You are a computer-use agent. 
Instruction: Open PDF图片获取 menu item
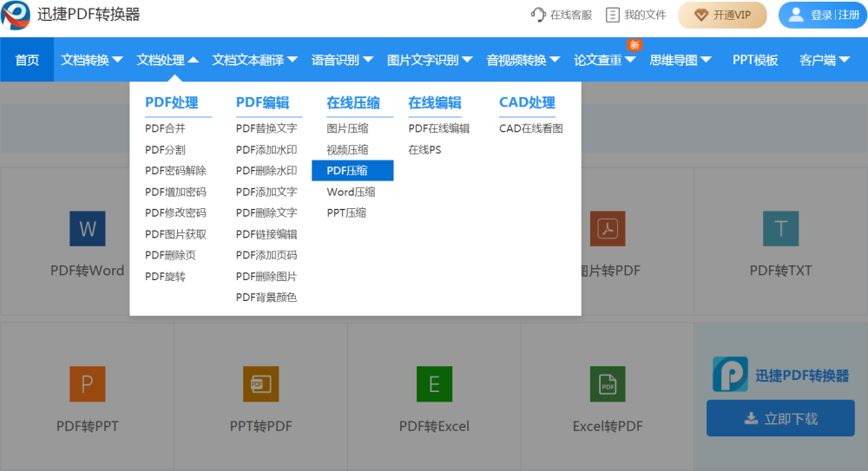coord(175,234)
